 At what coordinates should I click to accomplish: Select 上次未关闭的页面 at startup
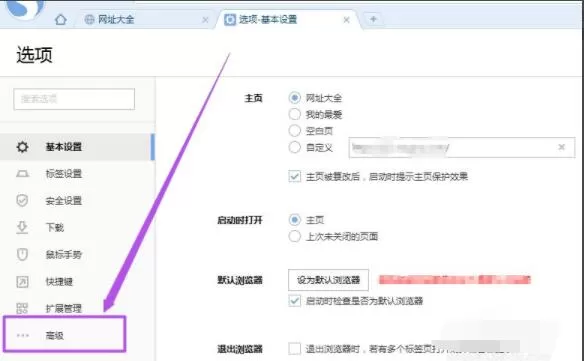294,236
